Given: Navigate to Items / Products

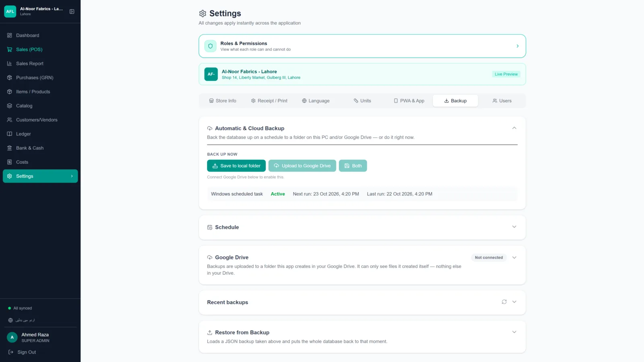Looking at the screenshot, I should point(40,92).
